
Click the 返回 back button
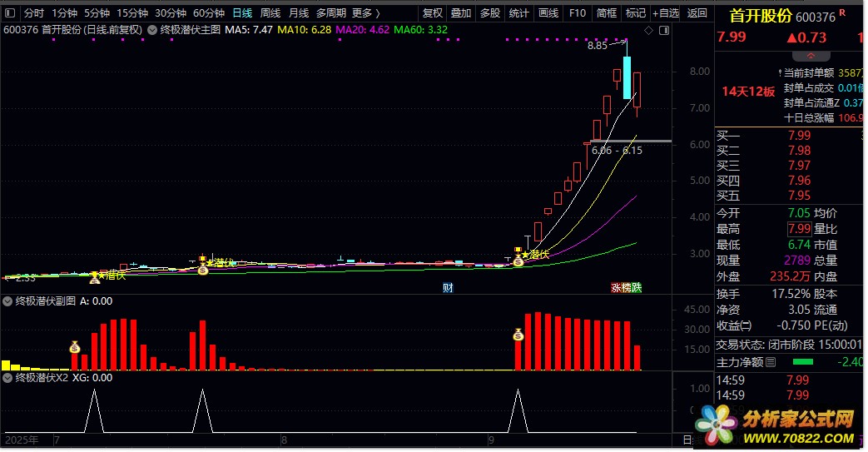click(x=697, y=12)
